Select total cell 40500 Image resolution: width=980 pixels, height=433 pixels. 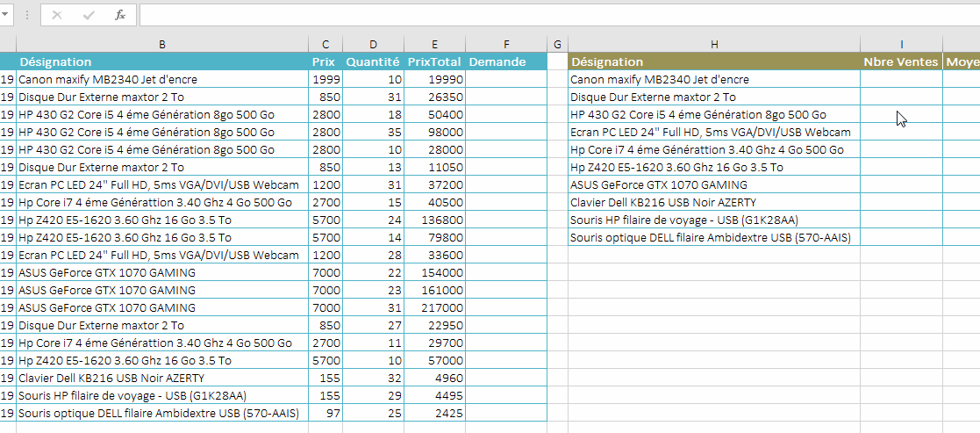click(434, 202)
